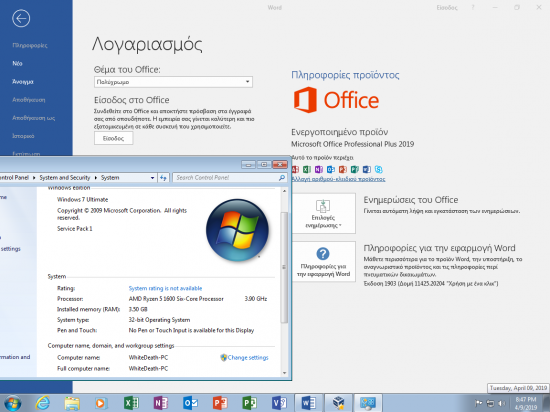Click the System window vertical scrollbar thumb
Screen dimensions: 550x412
click(284, 267)
